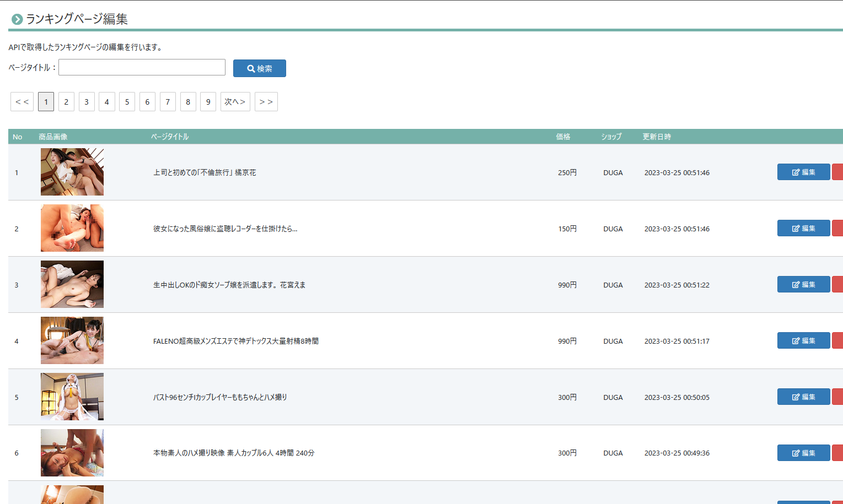Go to next page with 次へ> button

click(x=235, y=102)
